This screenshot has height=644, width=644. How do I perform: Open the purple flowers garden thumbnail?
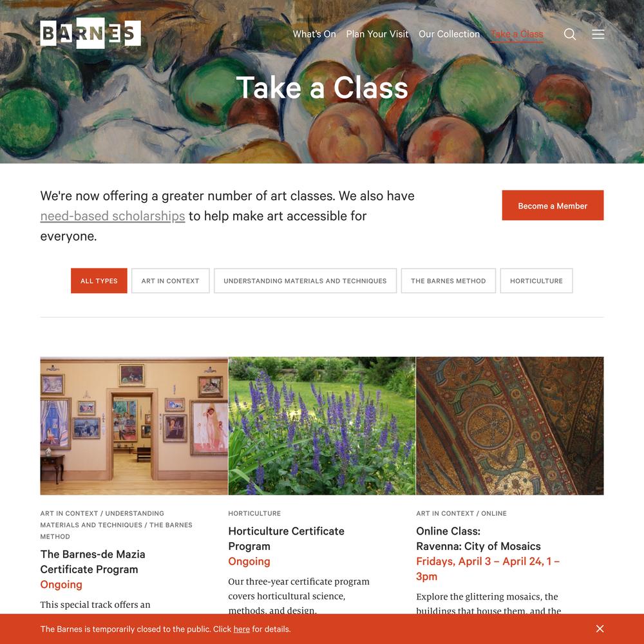click(x=322, y=426)
